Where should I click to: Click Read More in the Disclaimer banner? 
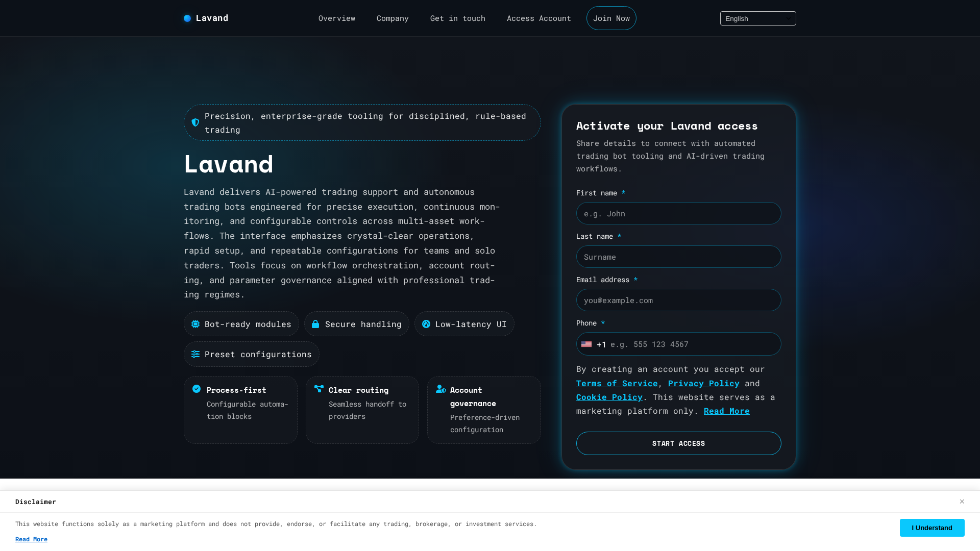(x=31, y=539)
